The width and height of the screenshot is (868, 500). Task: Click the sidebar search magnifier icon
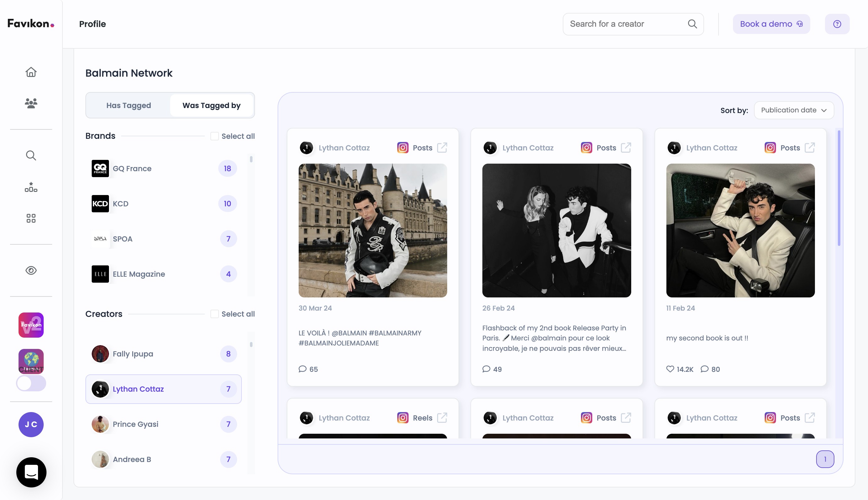[31, 155]
